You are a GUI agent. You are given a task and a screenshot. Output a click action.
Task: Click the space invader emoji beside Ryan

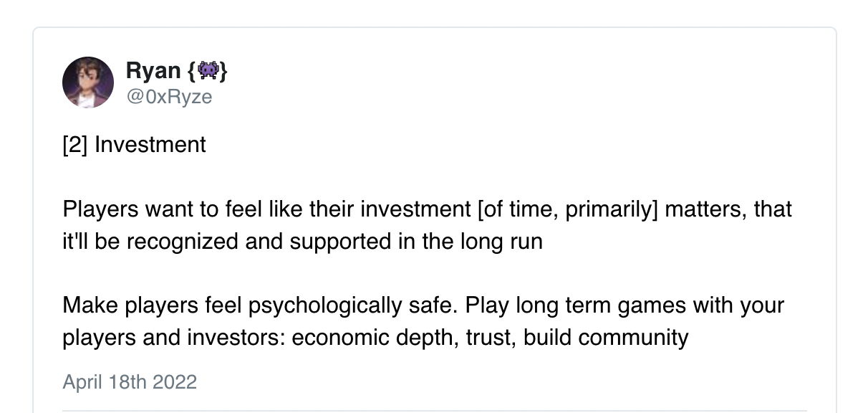coord(207,71)
